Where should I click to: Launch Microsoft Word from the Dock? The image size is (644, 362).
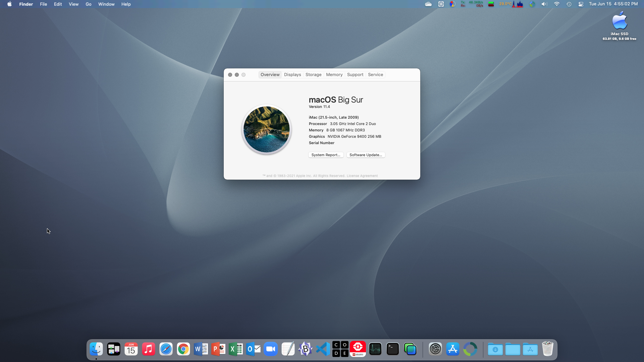pyautogui.click(x=201, y=349)
